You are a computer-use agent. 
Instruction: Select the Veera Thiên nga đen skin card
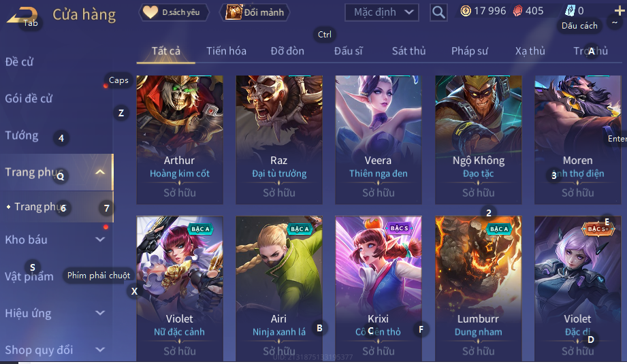pos(379,140)
